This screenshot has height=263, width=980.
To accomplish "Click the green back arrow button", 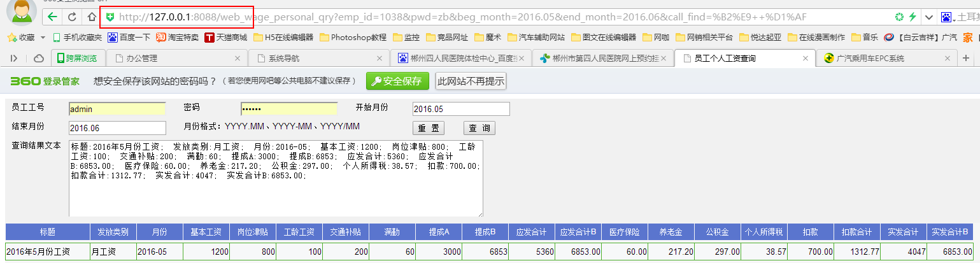I will pyautogui.click(x=52, y=17).
